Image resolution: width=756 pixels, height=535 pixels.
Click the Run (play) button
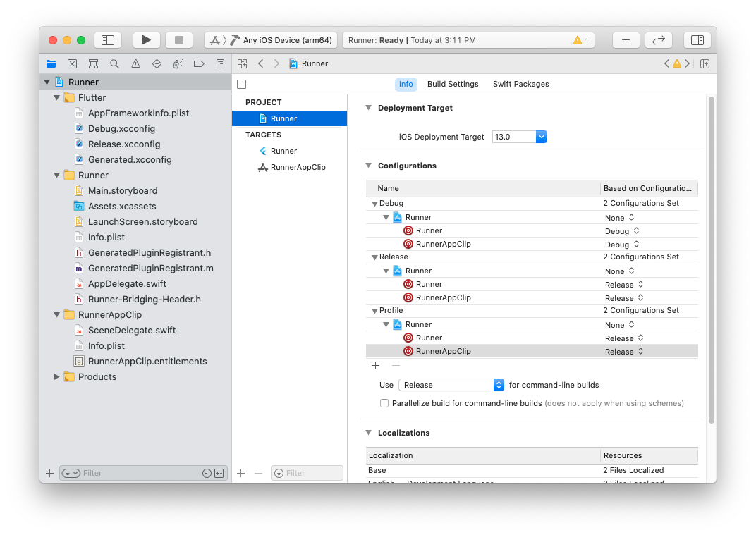(x=146, y=40)
